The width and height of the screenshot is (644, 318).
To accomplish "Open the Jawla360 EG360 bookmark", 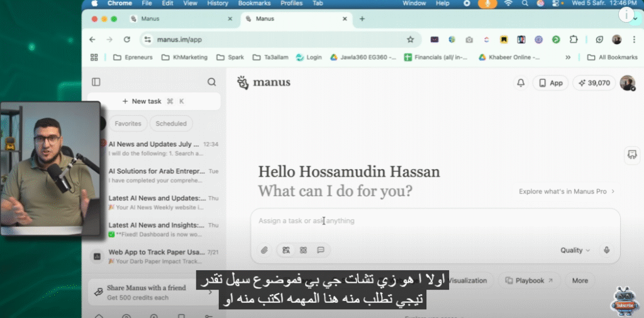I will [x=363, y=57].
